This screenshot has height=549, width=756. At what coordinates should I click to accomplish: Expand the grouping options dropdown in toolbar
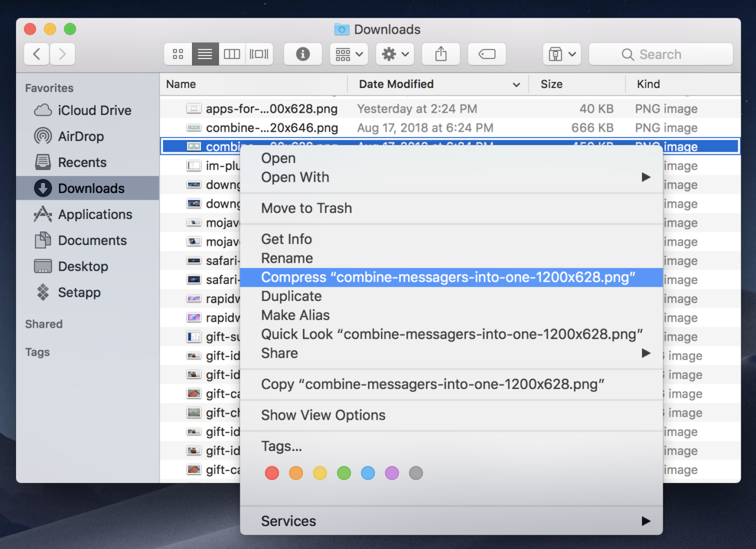[348, 54]
